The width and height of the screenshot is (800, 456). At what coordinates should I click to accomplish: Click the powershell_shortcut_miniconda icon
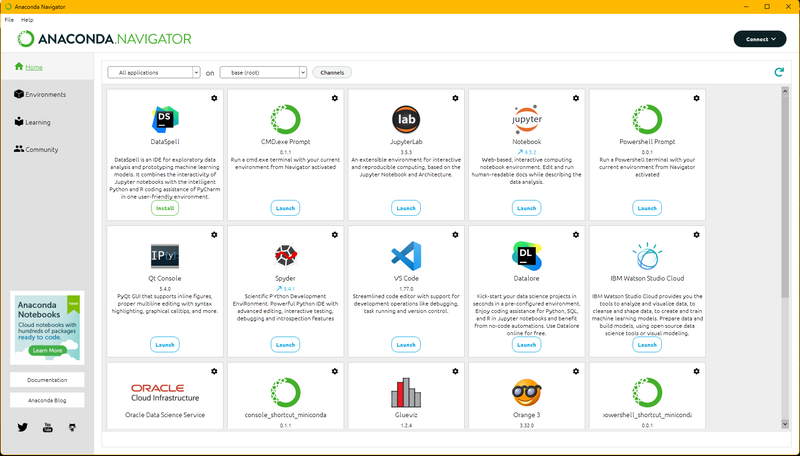click(x=647, y=393)
